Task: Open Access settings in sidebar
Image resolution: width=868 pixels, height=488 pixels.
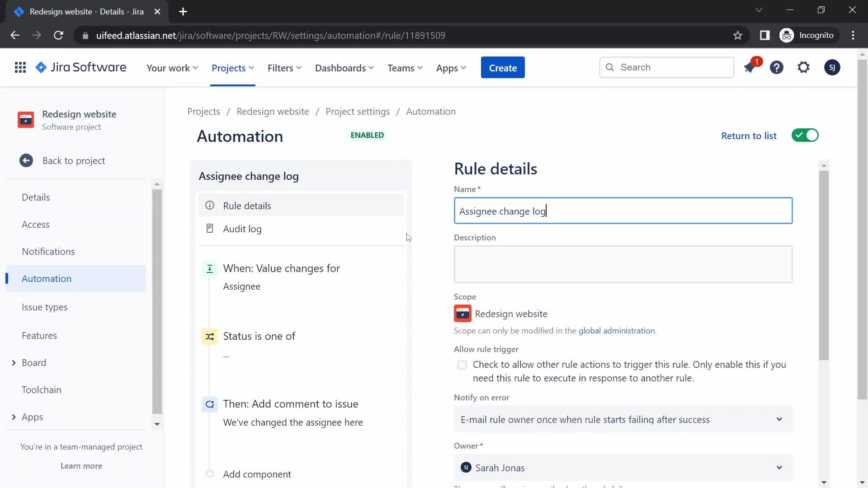Action: (x=36, y=225)
